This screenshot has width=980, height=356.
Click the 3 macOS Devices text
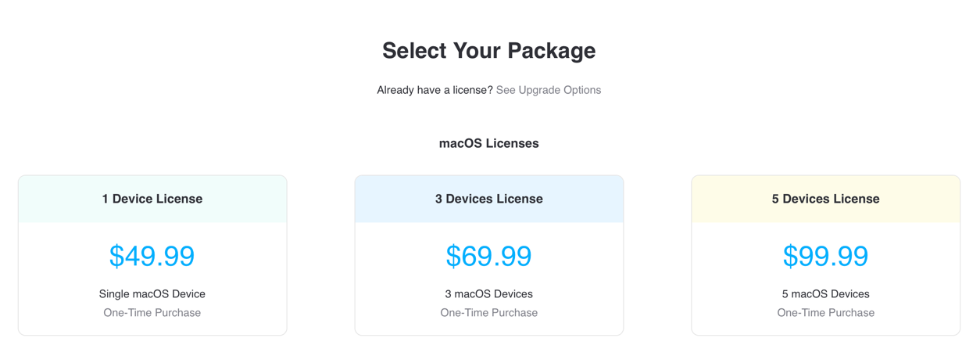pos(489,294)
